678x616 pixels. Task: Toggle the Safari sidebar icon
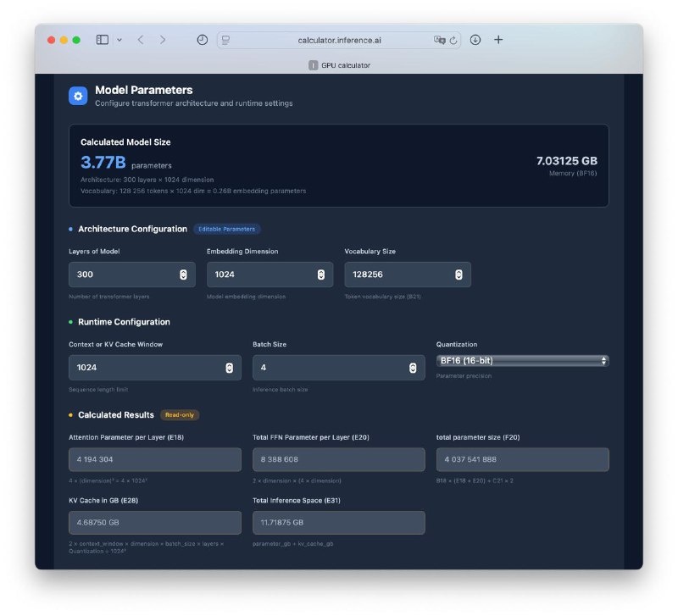click(102, 40)
